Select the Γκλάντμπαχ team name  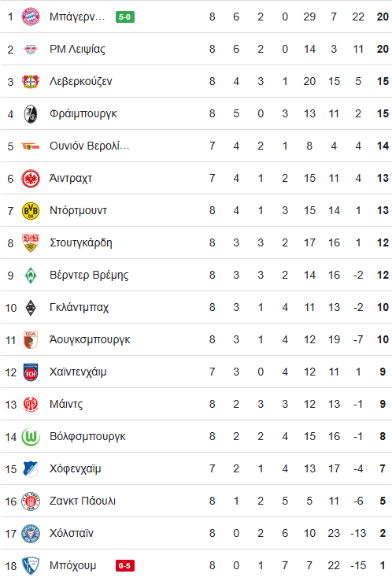80,308
